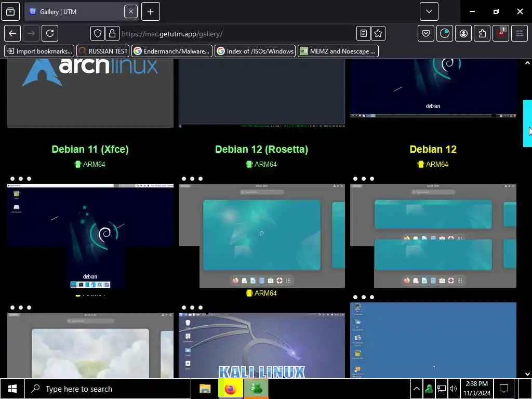Open the Pocket save icon
Image resolution: width=532 pixels, height=399 pixels.
click(426, 33)
